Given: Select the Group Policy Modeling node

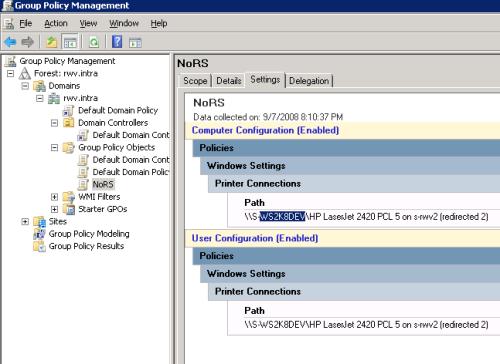Looking at the screenshot, I should pos(89,234).
